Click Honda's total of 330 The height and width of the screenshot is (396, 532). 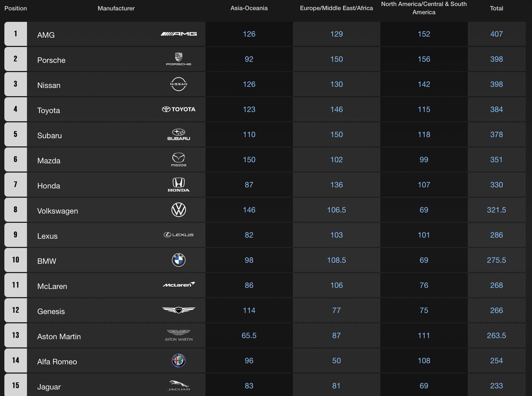pyautogui.click(x=497, y=185)
